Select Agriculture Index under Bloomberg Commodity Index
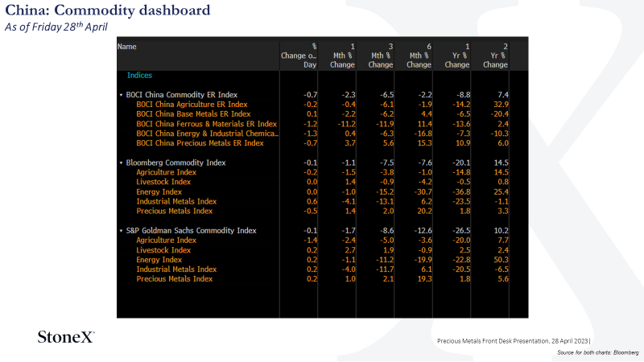Screen dimensions: 644x362 click(x=167, y=172)
